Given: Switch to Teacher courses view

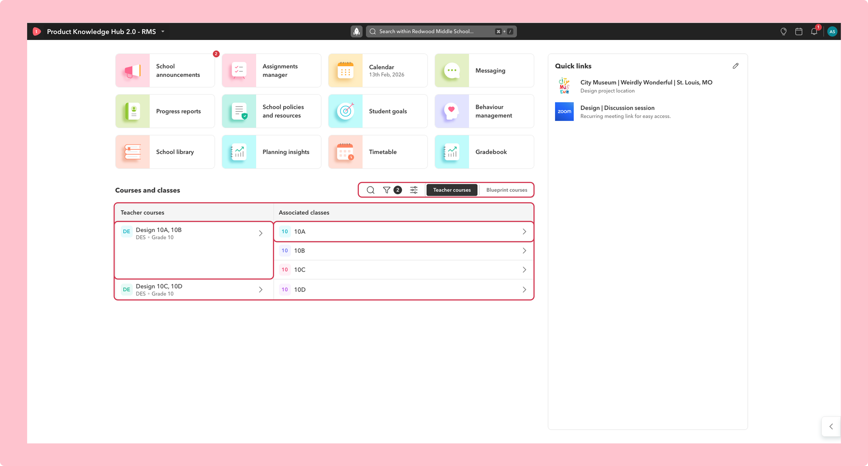Looking at the screenshot, I should pos(452,190).
